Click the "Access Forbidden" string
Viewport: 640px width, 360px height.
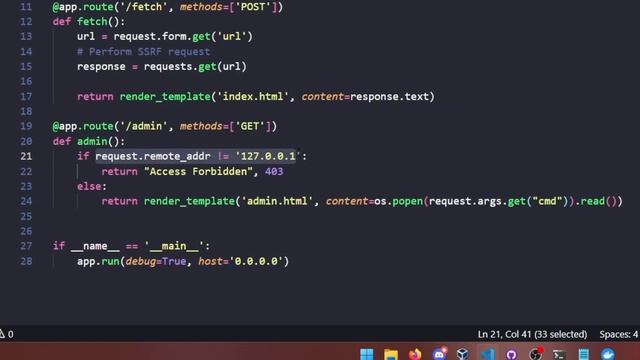(198, 171)
